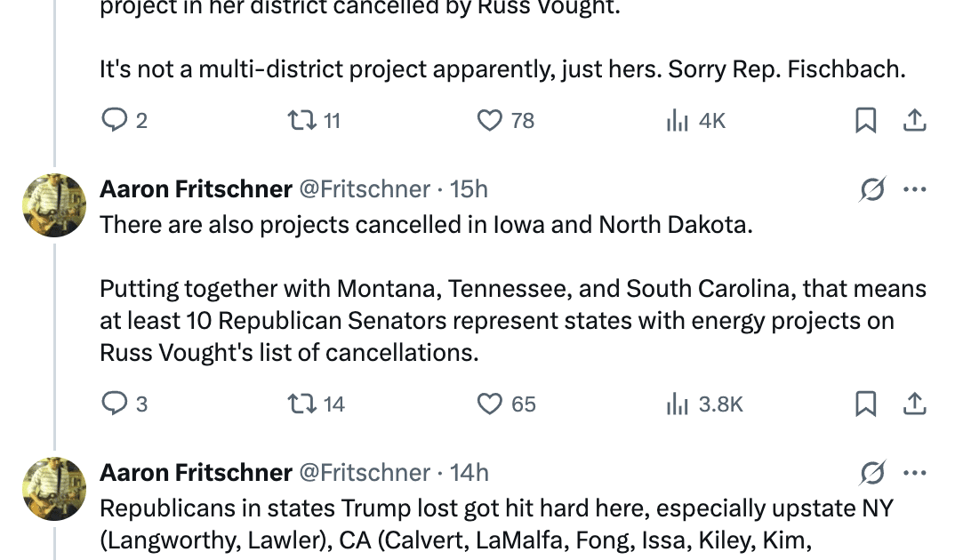Open the More menu on the 15h tweet

915,189
